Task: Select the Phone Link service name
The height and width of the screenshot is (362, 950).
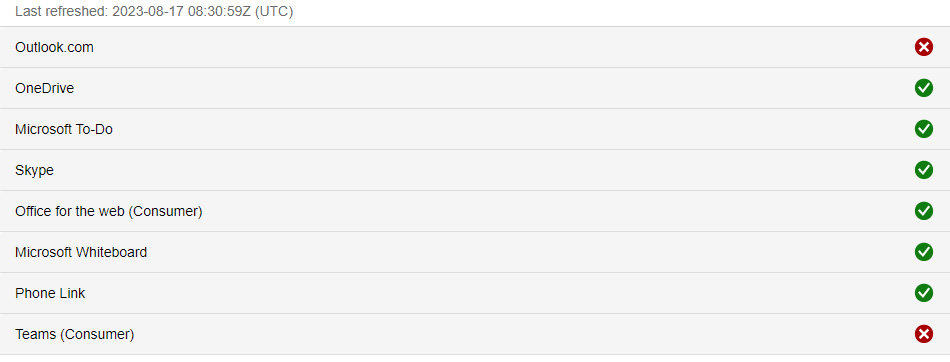Action: point(50,293)
